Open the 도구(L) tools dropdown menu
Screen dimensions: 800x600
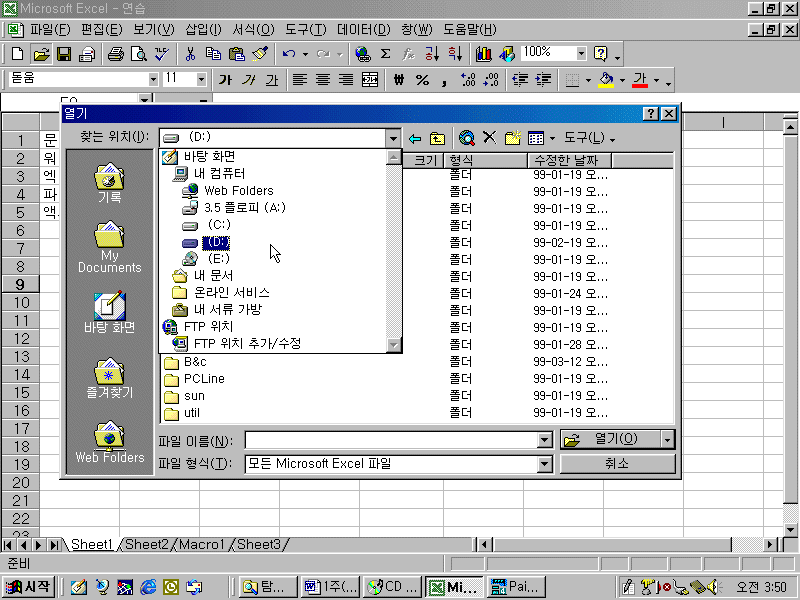pos(589,138)
